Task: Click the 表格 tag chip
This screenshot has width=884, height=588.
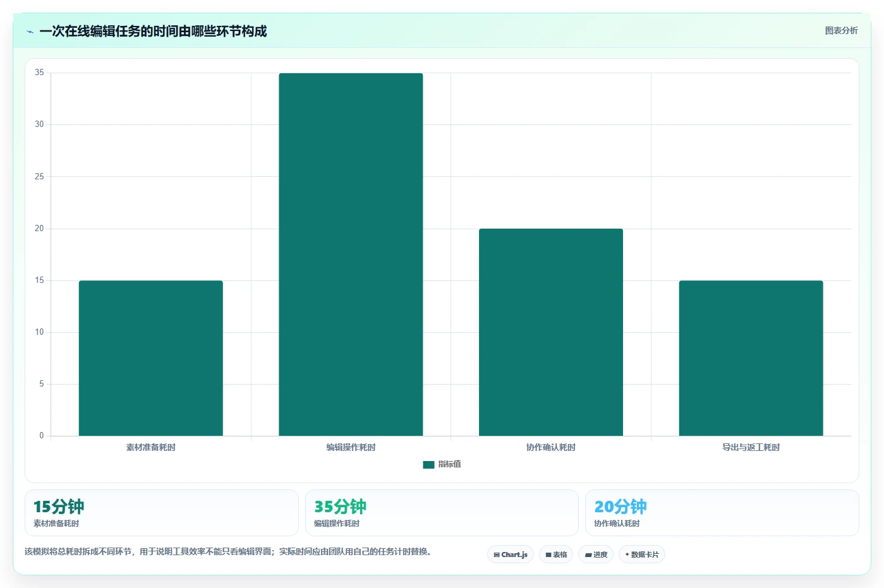Action: click(556, 555)
